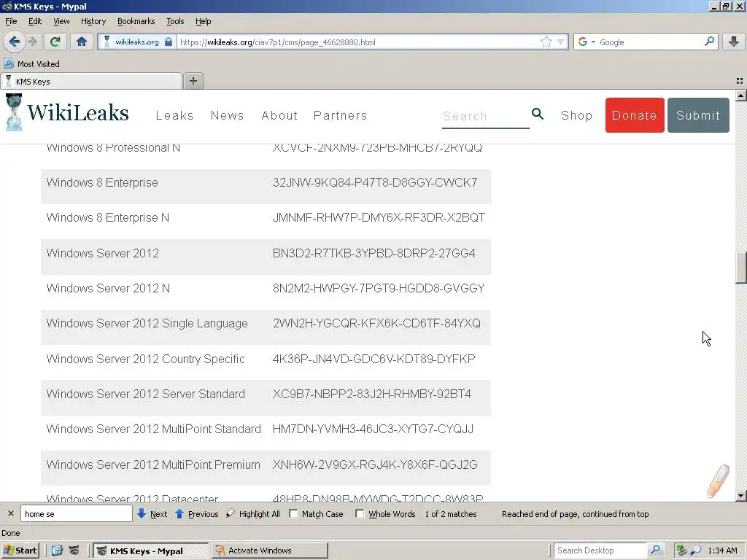Open the About link
The width and height of the screenshot is (747, 560).
[x=279, y=115]
